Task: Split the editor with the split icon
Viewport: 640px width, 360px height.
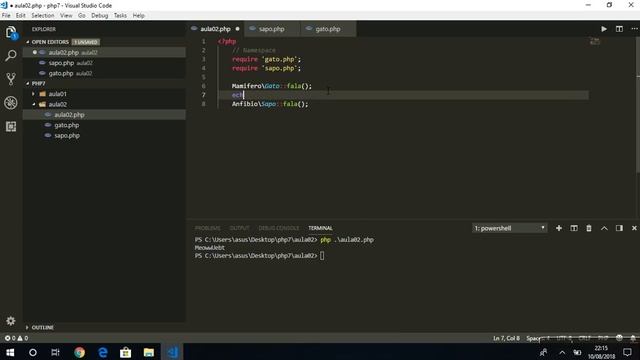Action: 619,29
